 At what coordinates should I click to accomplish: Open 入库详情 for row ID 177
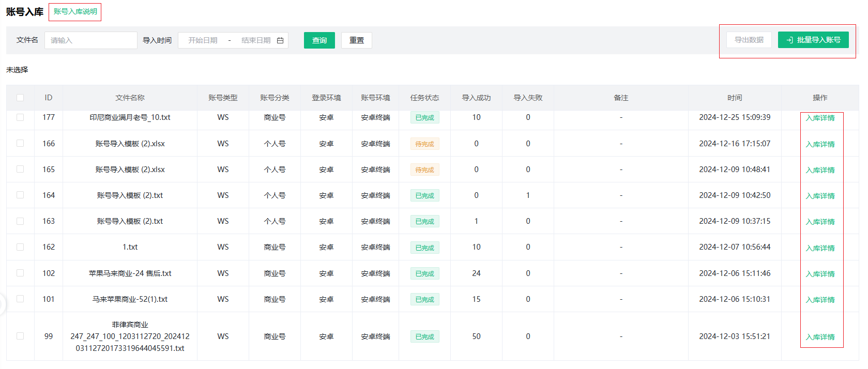[820, 118]
